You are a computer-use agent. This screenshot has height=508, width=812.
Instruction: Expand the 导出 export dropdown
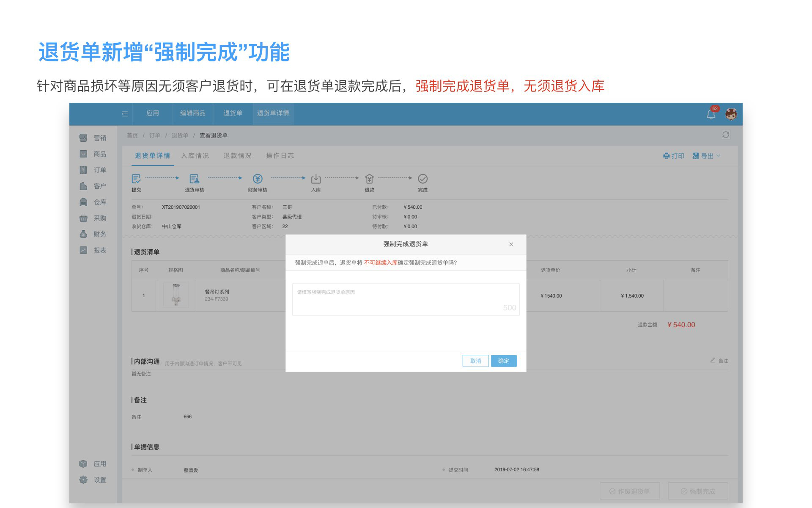pyautogui.click(x=706, y=156)
